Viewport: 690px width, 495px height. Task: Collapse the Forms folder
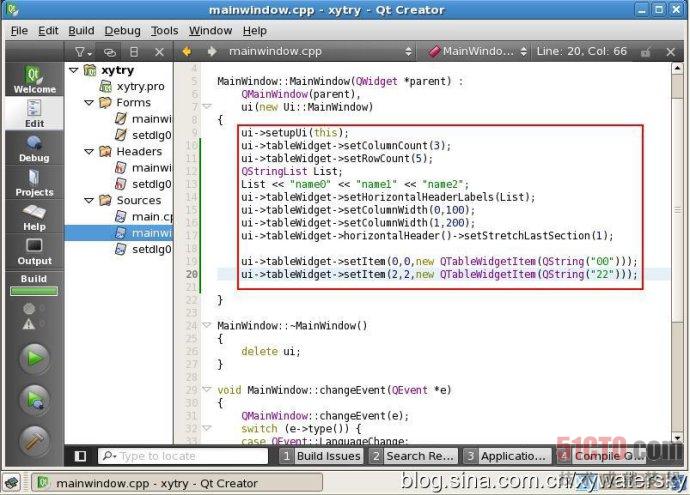(x=89, y=103)
